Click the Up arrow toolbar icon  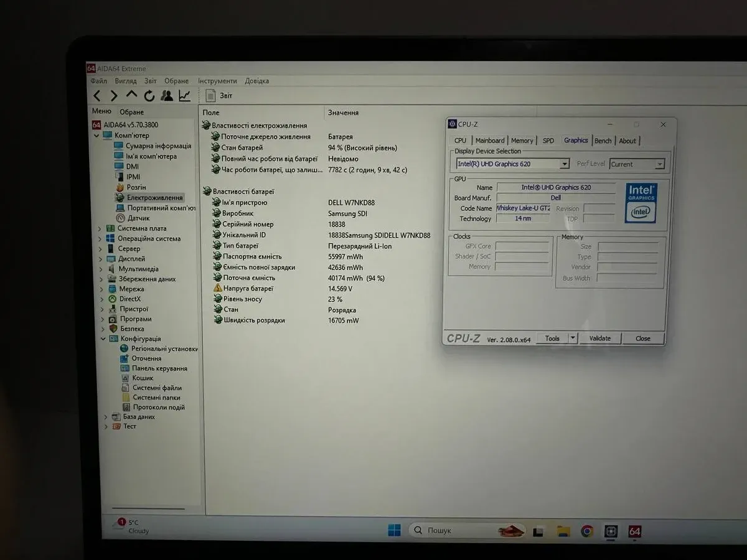click(131, 95)
